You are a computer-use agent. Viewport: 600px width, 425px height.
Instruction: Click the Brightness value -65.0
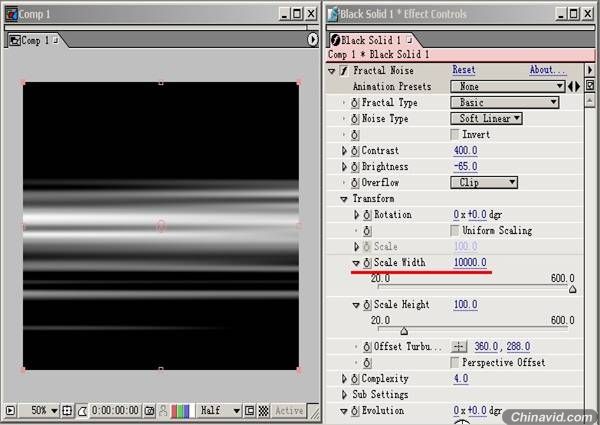pyautogui.click(x=465, y=167)
